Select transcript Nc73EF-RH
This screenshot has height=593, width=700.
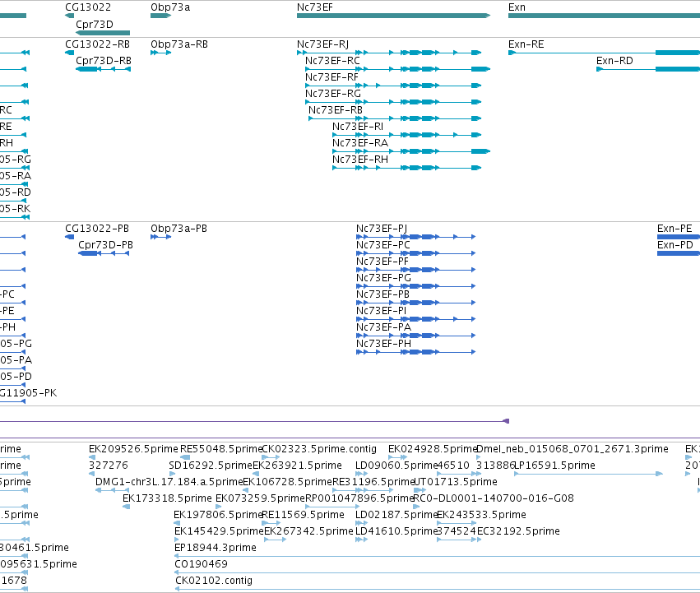pos(360,160)
